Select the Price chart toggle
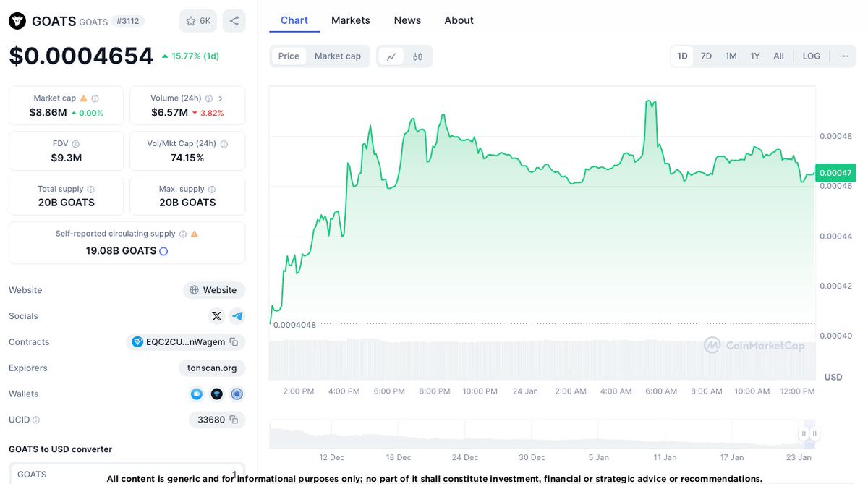 click(289, 56)
